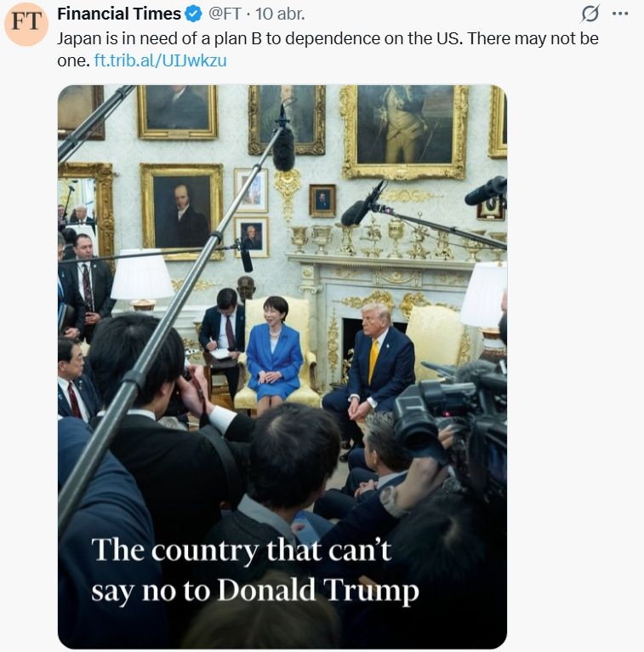Click the man with yellow tie in photo
This screenshot has height=652, width=644.
click(x=375, y=362)
